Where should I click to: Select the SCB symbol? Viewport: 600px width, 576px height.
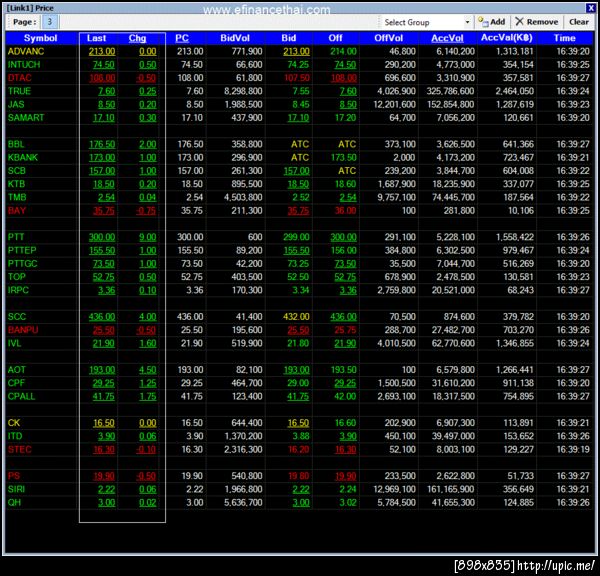click(17, 171)
